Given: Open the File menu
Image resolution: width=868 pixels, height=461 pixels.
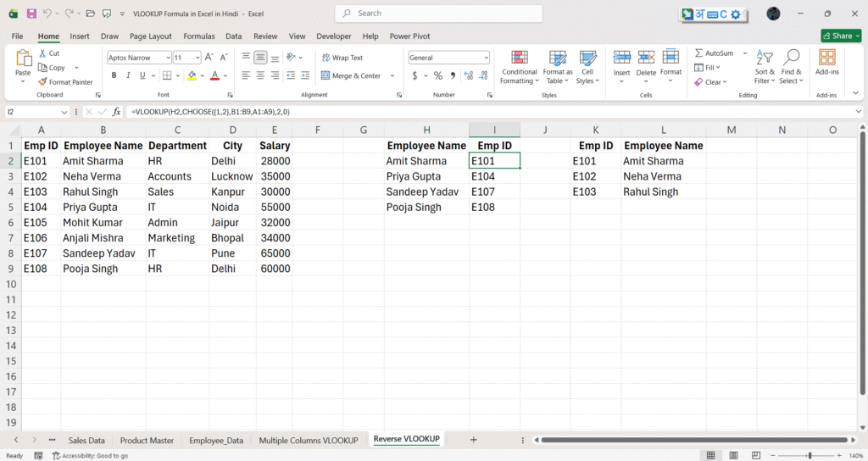Looking at the screenshot, I should pyautogui.click(x=17, y=36).
